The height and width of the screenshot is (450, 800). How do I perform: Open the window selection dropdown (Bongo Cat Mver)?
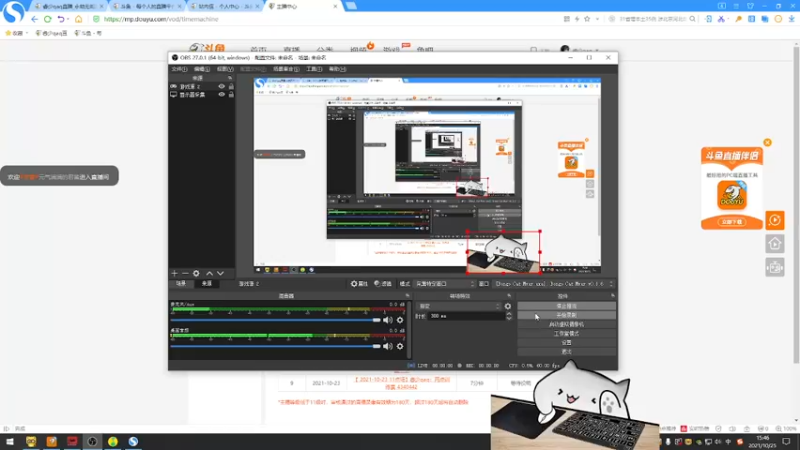[x=554, y=284]
